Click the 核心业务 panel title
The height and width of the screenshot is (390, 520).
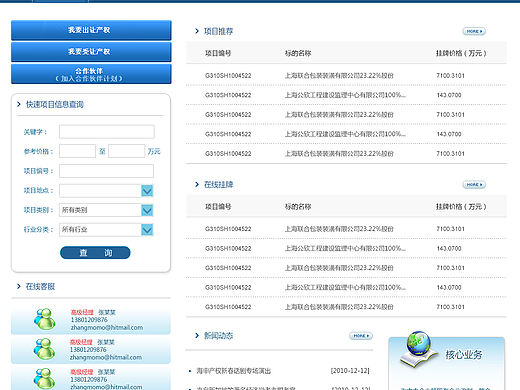(x=464, y=355)
